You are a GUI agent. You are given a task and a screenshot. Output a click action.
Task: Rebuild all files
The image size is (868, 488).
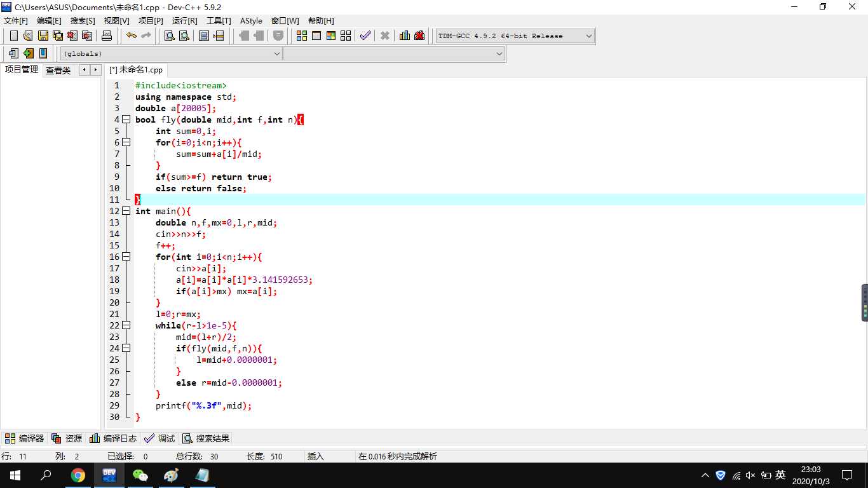click(346, 36)
